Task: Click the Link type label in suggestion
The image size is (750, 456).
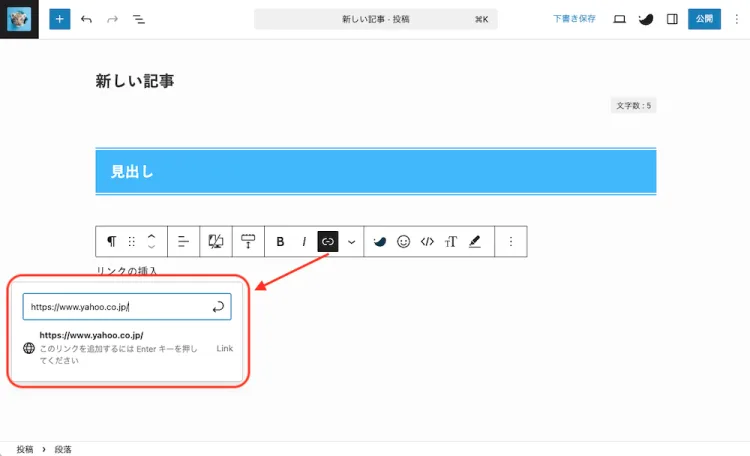Action: pos(224,348)
